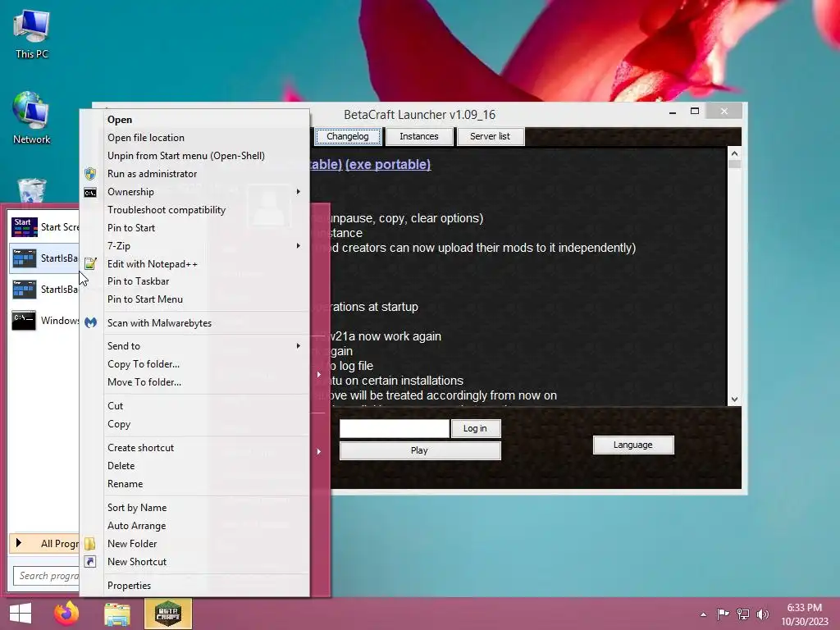Switch to Server list tab in BetaCraft

[x=491, y=137]
